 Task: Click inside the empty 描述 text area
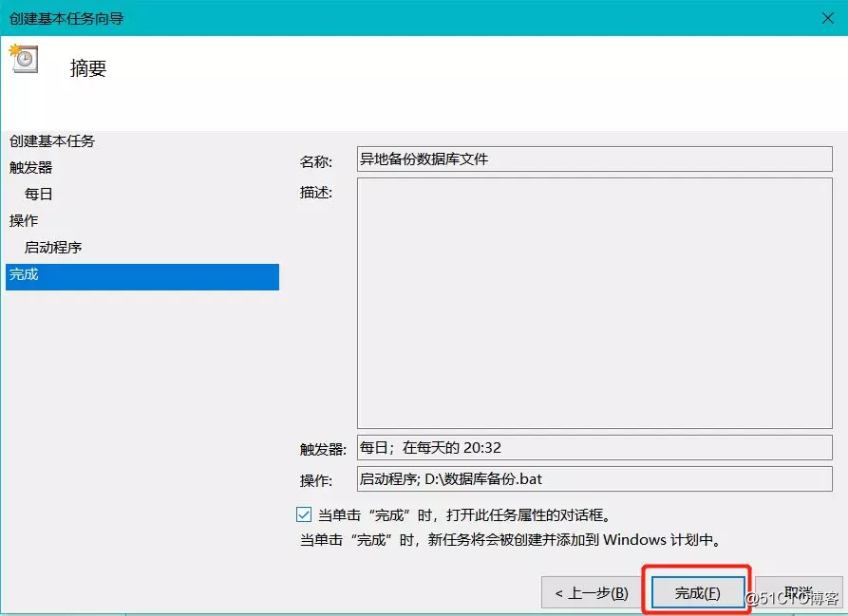(x=594, y=303)
